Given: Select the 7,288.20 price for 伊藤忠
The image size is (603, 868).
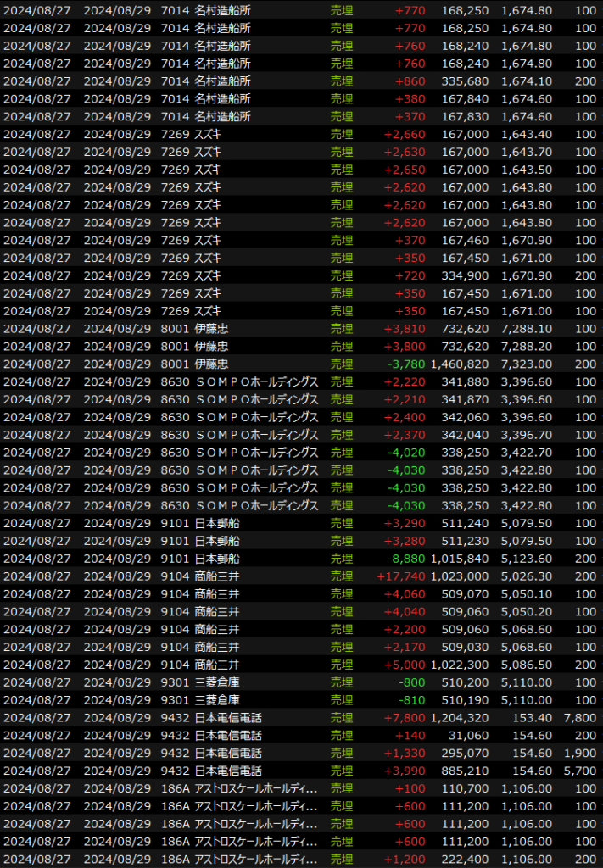Looking at the screenshot, I should (526, 346).
